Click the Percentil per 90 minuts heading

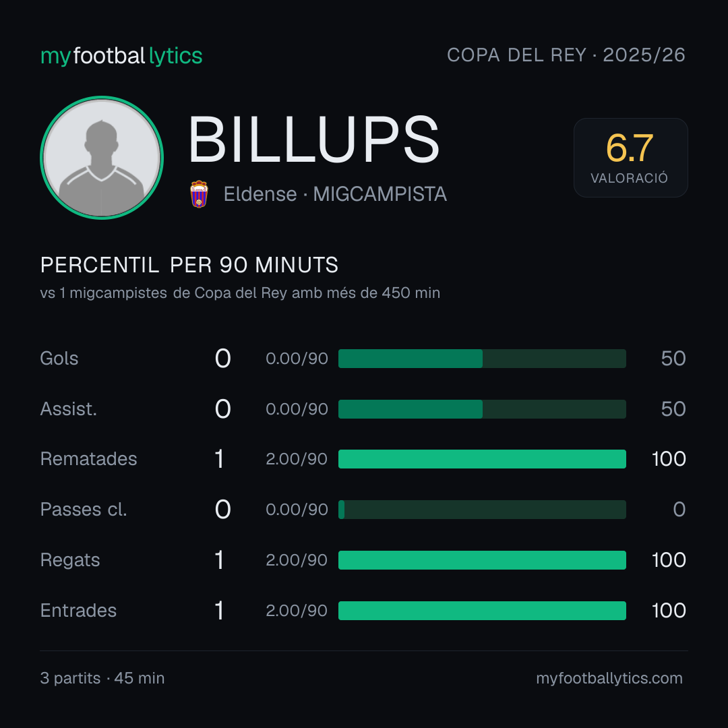coord(189,265)
